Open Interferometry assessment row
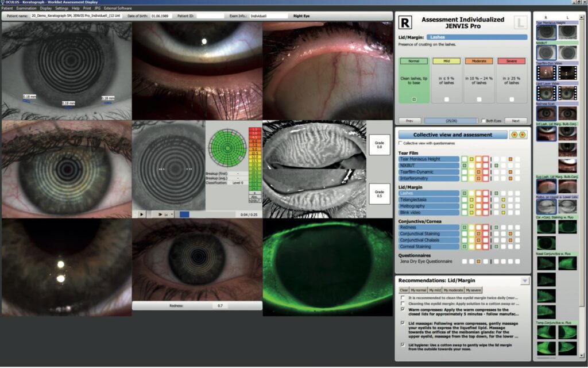The height and width of the screenshot is (368, 588). [x=428, y=178]
